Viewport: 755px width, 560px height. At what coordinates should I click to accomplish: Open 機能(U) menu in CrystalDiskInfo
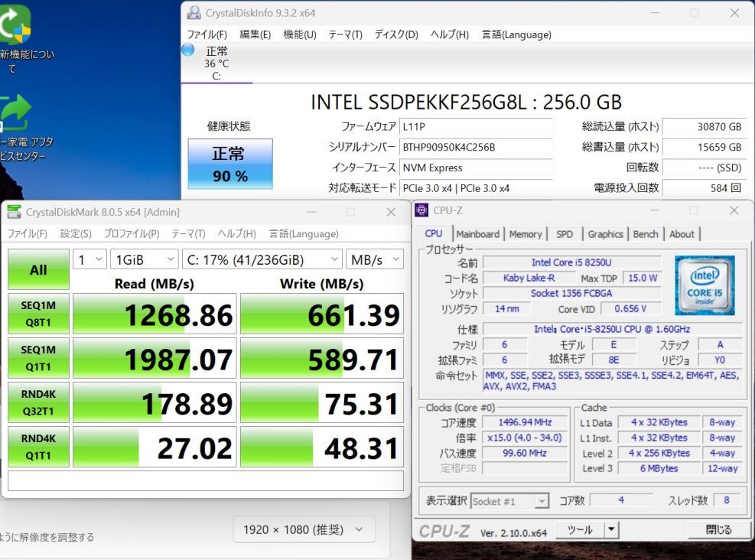[300, 34]
